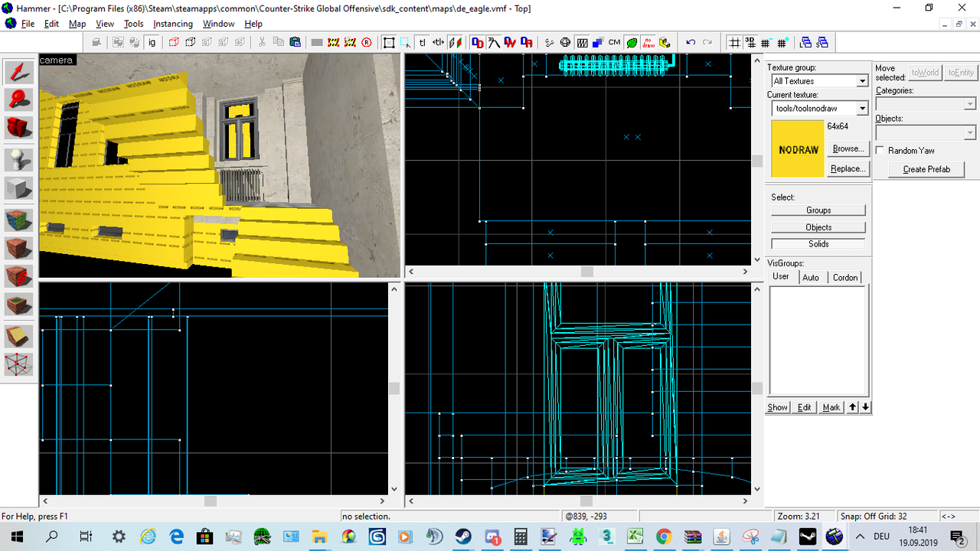
Task: Select the red Camera tool
Action: tap(19, 128)
